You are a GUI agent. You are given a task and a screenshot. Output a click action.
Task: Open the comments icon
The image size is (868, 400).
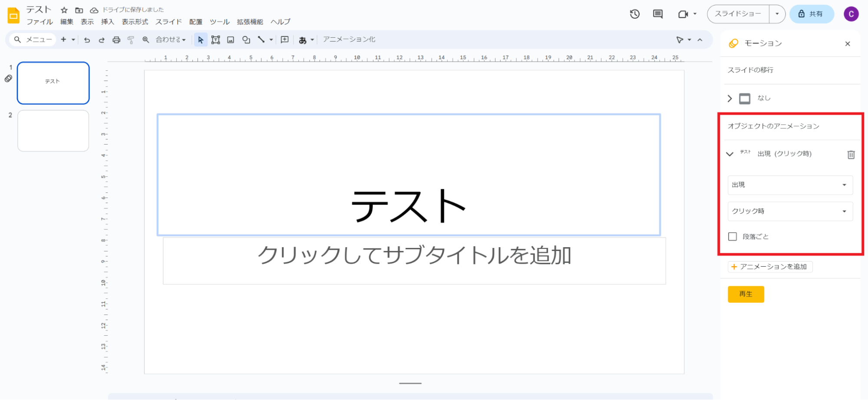[658, 14]
